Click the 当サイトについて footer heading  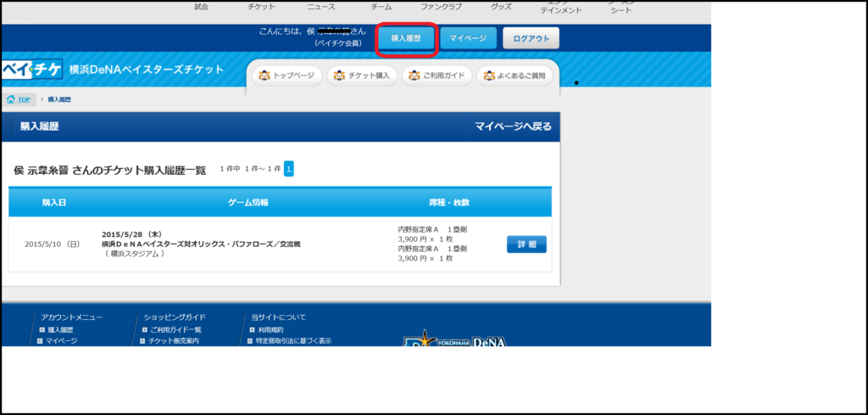(278, 317)
